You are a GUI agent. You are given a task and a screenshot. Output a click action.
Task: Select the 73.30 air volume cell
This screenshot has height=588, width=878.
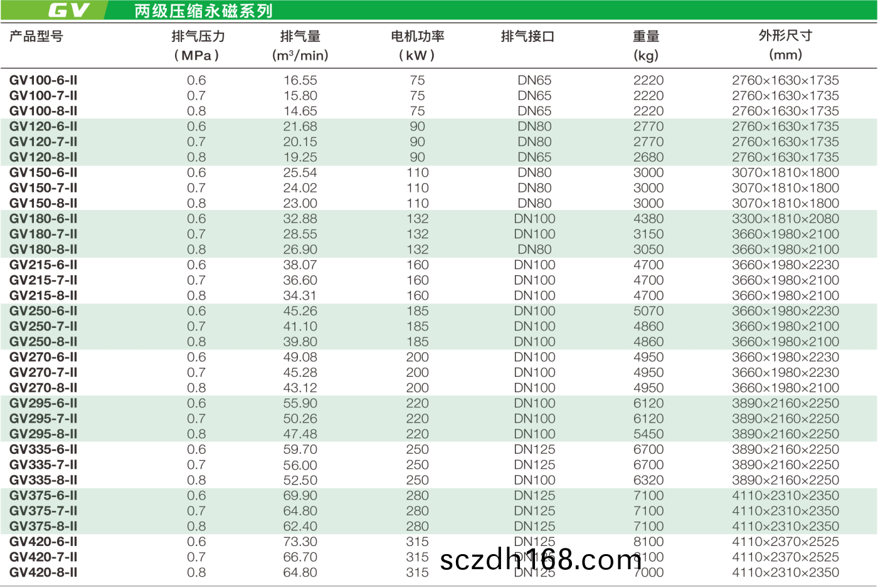tap(300, 542)
